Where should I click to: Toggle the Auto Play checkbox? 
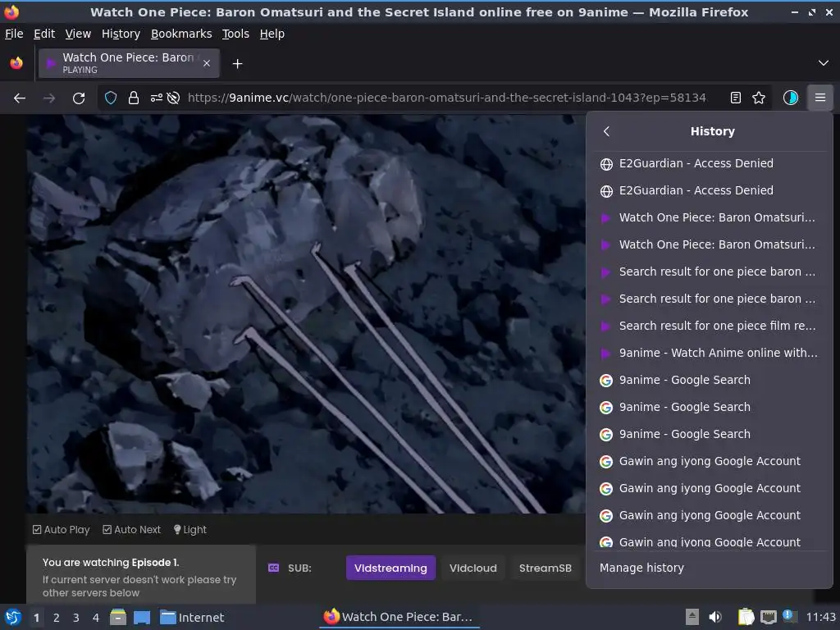[x=61, y=530]
